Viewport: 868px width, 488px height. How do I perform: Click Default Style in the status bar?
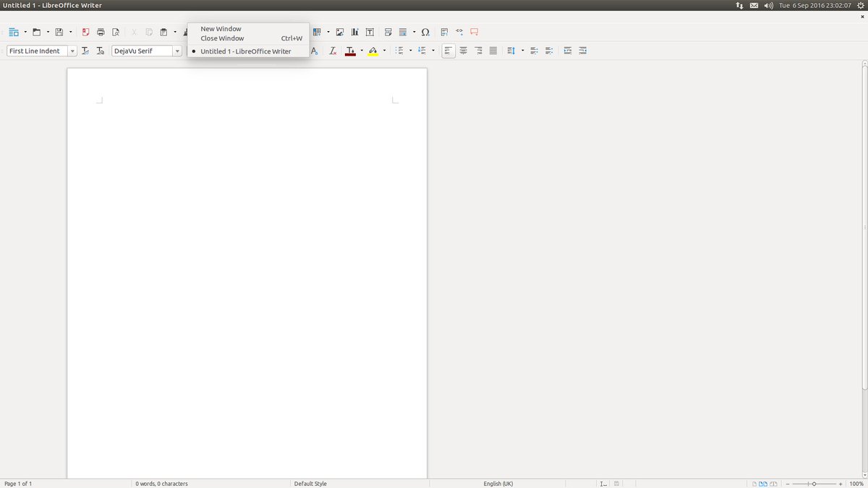coord(310,484)
